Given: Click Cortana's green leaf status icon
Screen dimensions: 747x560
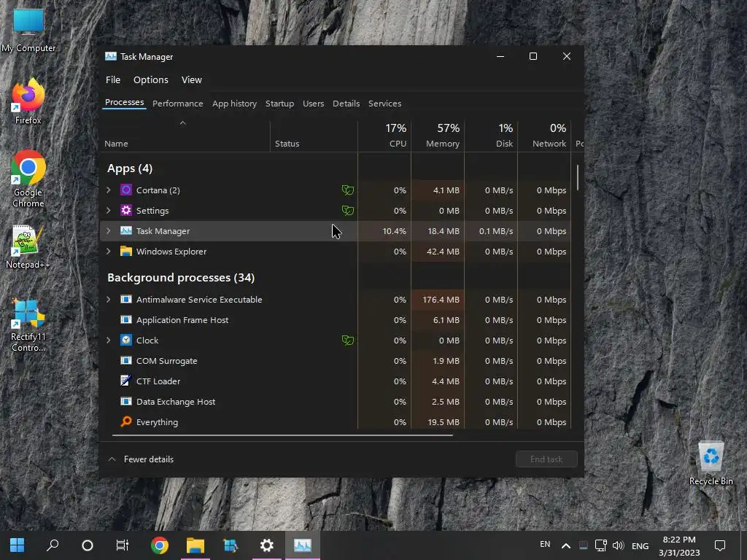Looking at the screenshot, I should 348,190.
